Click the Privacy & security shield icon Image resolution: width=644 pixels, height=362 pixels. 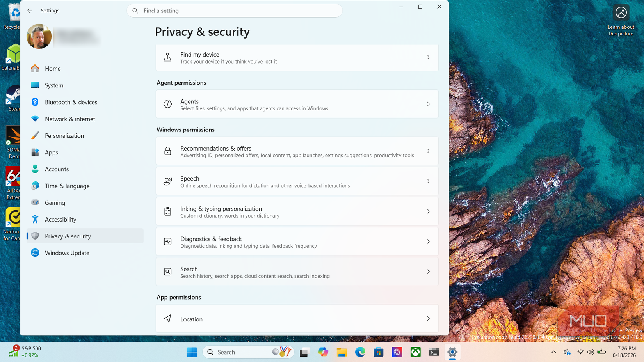pos(35,236)
